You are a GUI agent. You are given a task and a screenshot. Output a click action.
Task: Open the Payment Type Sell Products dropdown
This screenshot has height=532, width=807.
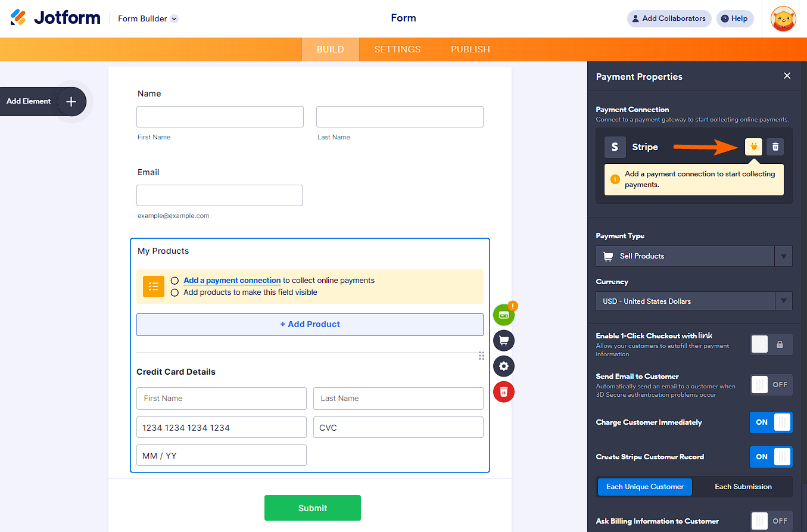(694, 256)
